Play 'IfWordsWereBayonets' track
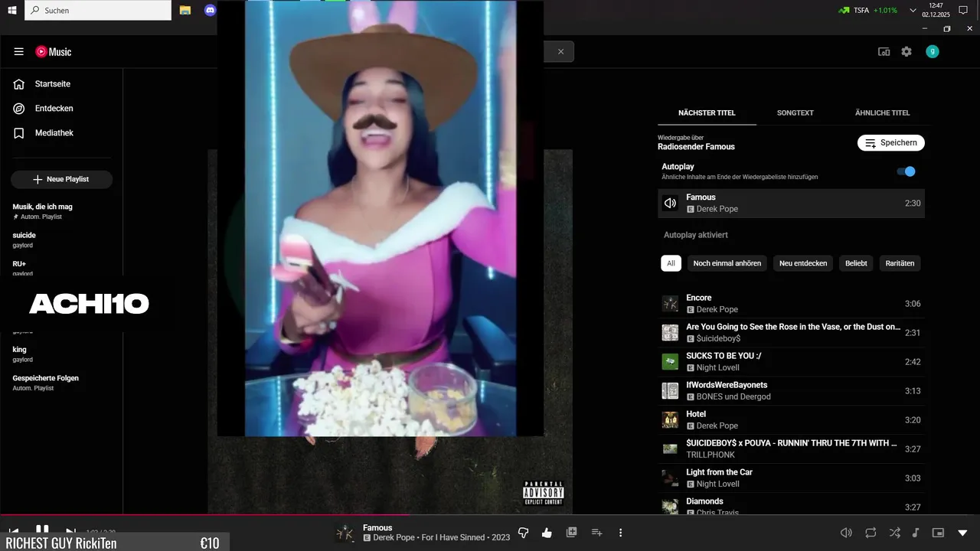This screenshot has height=551, width=980. [x=791, y=391]
